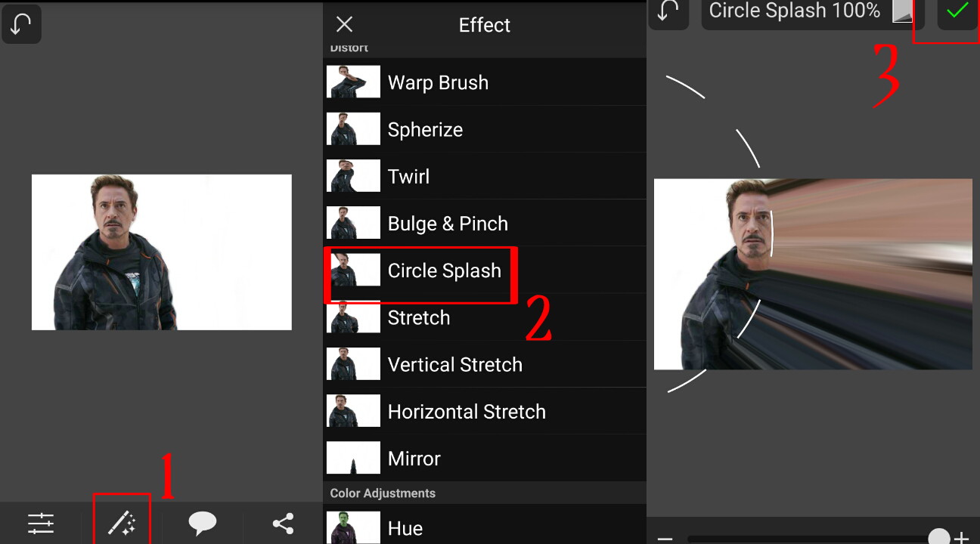Select the Warp Brush effect
This screenshot has height=544, width=980.
(x=438, y=82)
